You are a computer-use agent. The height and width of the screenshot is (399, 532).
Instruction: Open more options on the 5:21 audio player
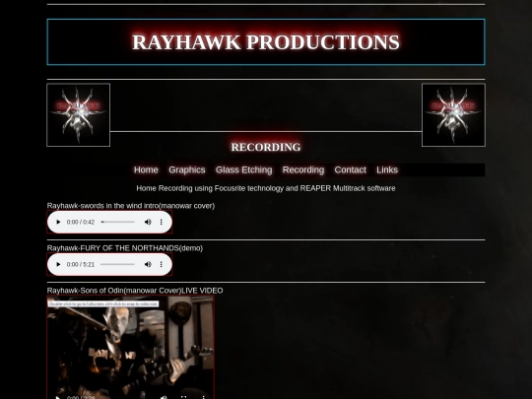tap(162, 264)
